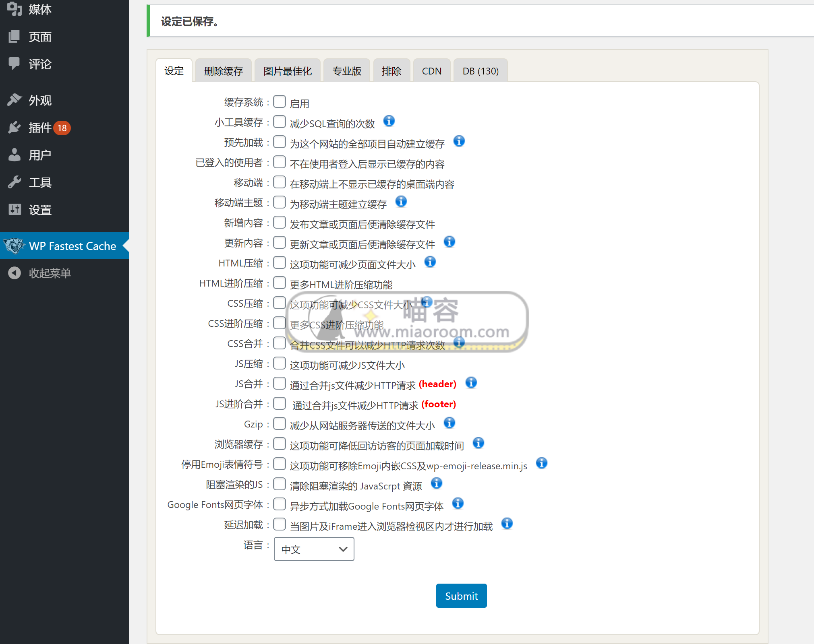Click the 评论 comments bubble icon
Image resolution: width=814 pixels, height=644 pixels.
[x=14, y=64]
